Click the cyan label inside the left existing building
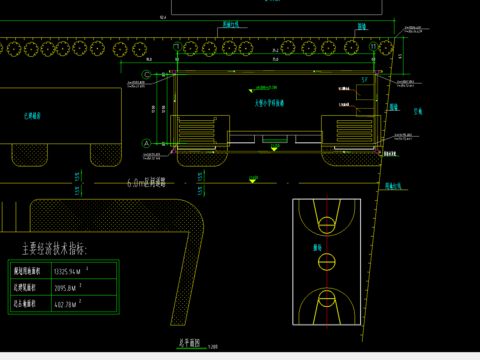This screenshot has width=480, height=360. click(32, 116)
